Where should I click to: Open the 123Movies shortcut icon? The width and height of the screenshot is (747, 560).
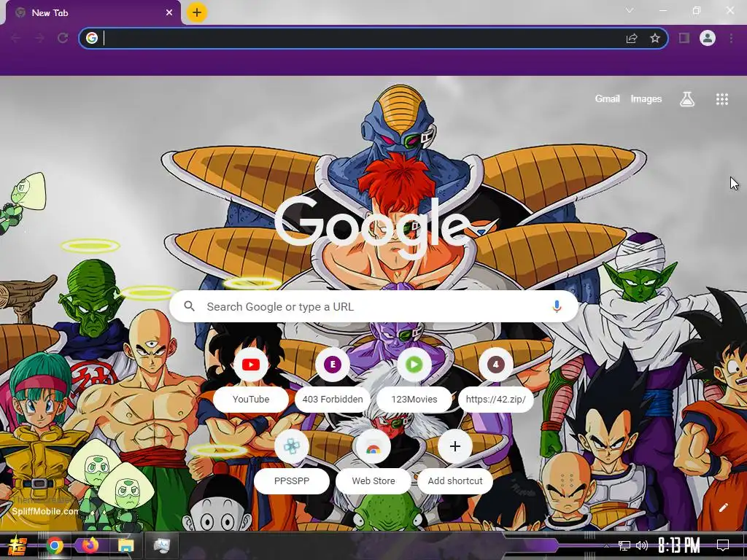[x=414, y=365]
